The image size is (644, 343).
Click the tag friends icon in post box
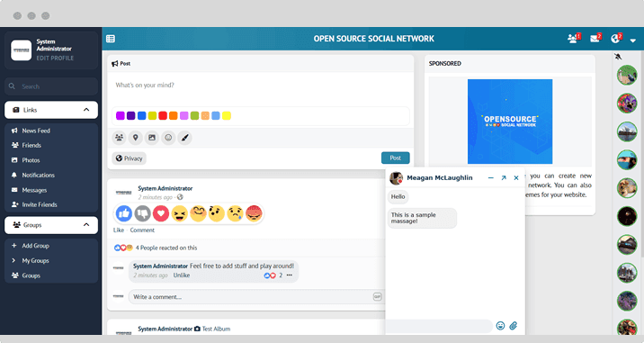coord(119,138)
